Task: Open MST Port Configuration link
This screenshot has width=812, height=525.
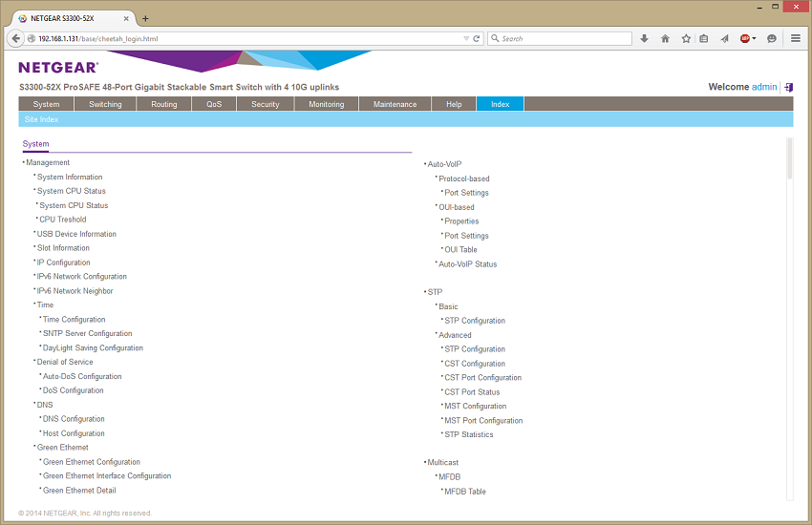Action: coord(483,420)
